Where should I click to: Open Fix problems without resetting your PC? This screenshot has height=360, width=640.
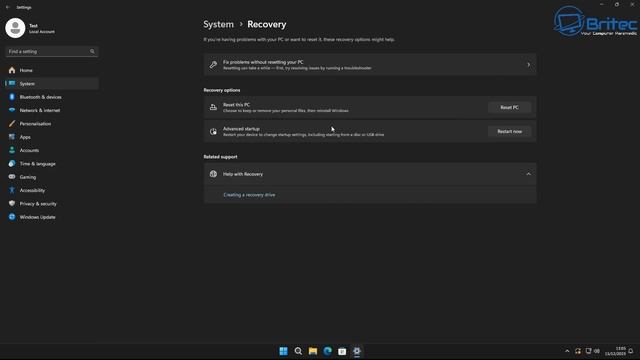[x=370, y=64]
